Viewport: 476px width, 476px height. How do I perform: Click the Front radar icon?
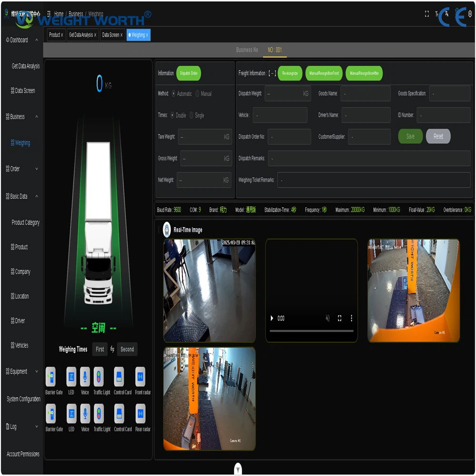140,377
